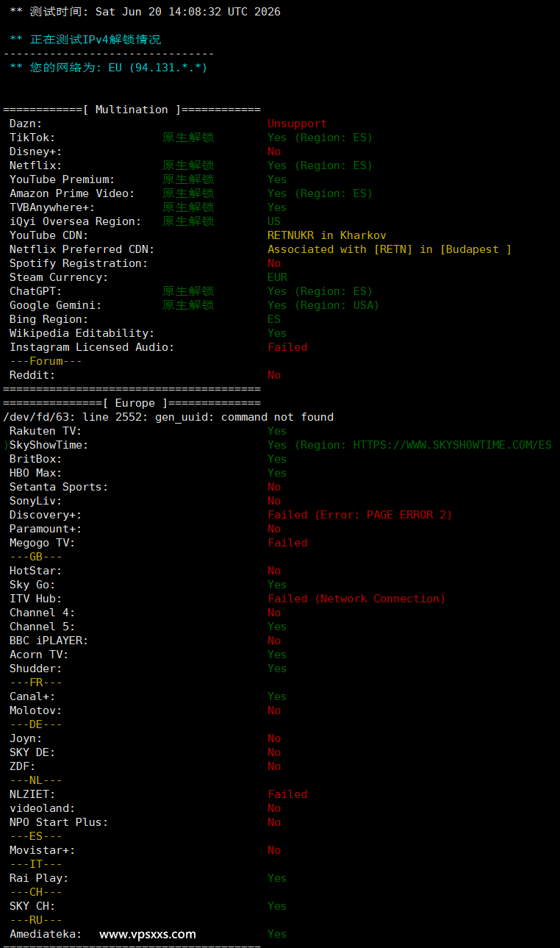Click the "---RU---" region label
Image resolution: width=560 pixels, height=948 pixels.
pyautogui.click(x=36, y=920)
